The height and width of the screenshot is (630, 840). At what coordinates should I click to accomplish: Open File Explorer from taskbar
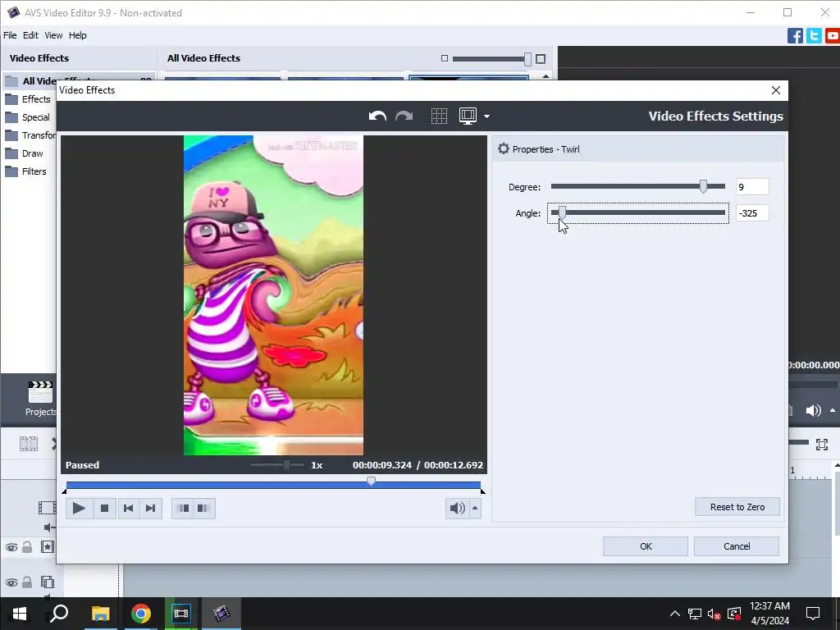(100, 614)
